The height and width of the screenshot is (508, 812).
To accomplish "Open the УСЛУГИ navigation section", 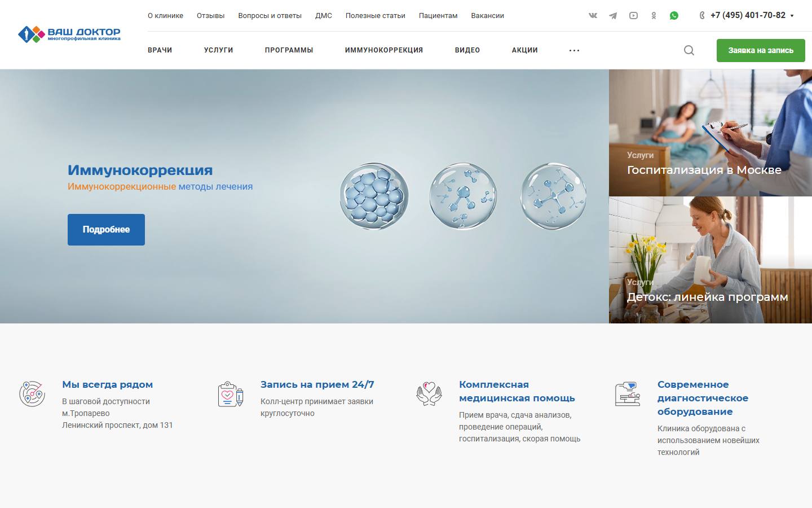I will click(219, 50).
